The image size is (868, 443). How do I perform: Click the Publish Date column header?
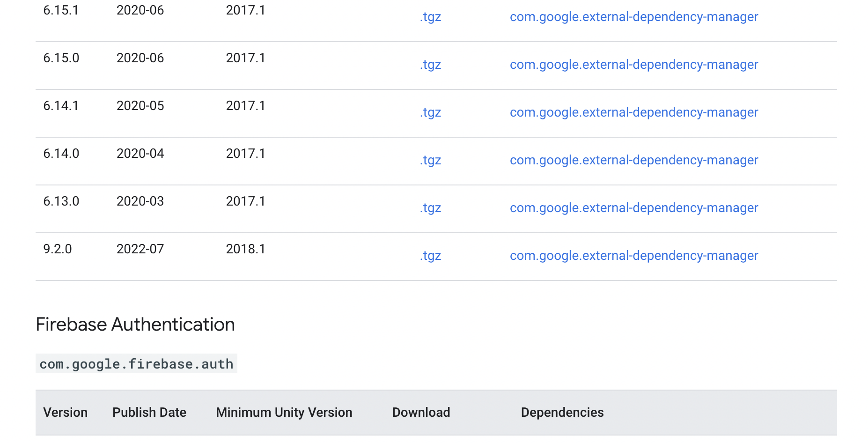pos(149,413)
